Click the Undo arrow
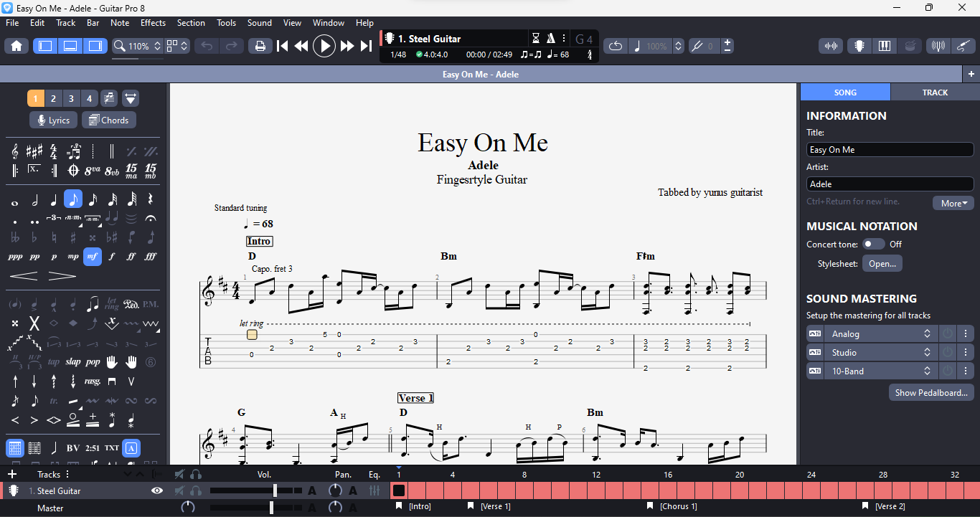The width and height of the screenshot is (980, 517). (207, 46)
